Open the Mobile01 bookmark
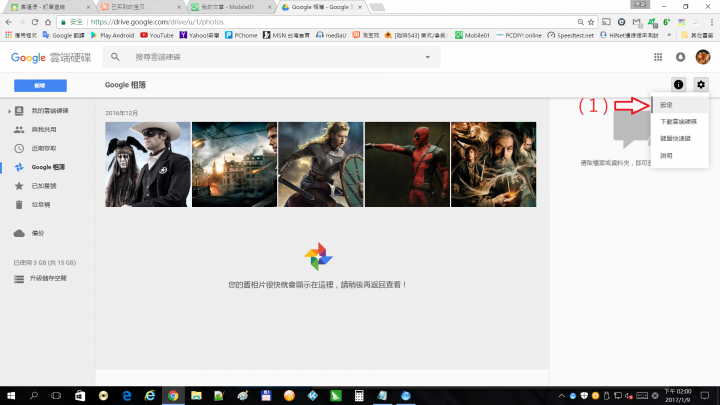The width and height of the screenshot is (720, 405). point(472,35)
